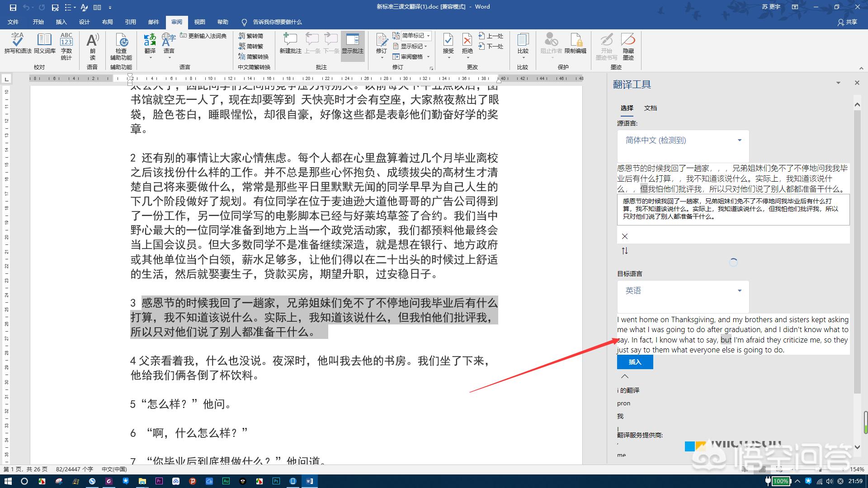Switch to the Insert ribbon tab
The height and width of the screenshot is (488, 868).
click(x=61, y=22)
